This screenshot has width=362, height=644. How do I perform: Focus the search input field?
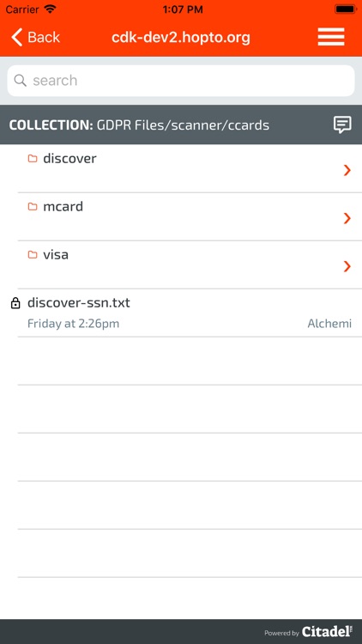coord(181,81)
